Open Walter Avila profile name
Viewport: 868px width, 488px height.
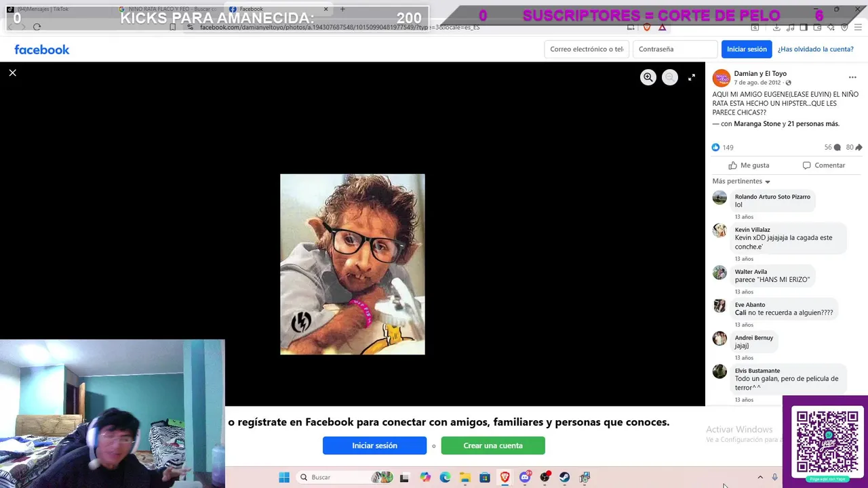coord(751,272)
